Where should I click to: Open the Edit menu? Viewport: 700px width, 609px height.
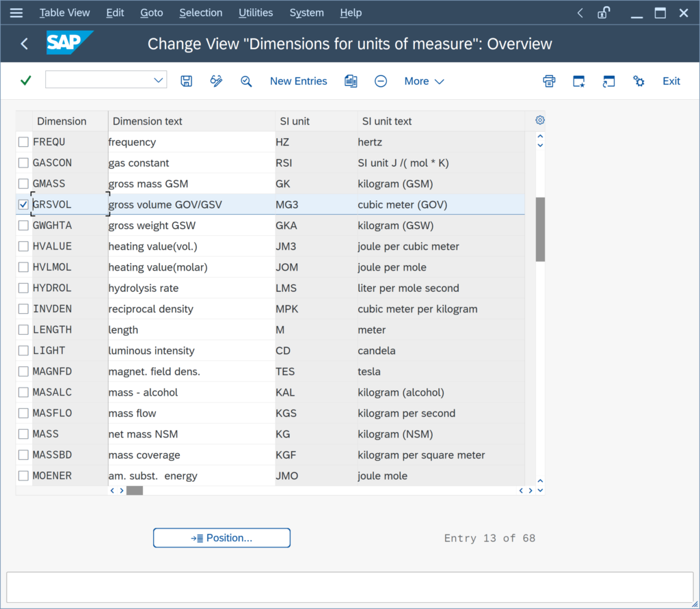tap(115, 12)
